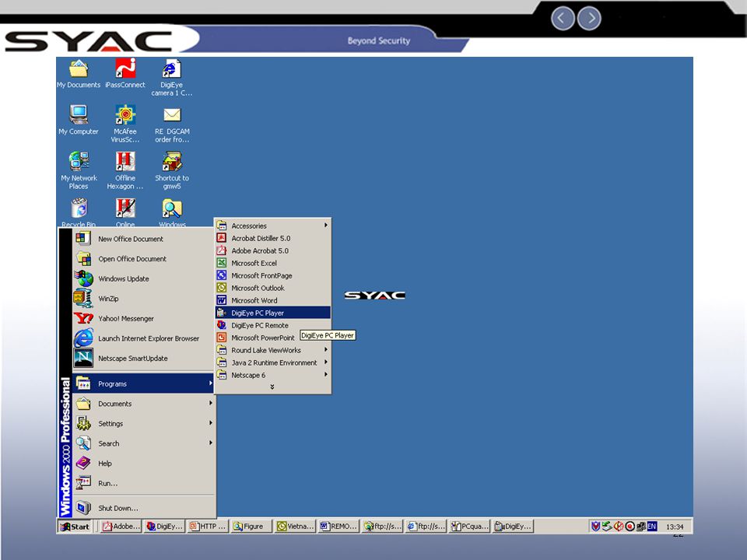Click the My Network Places desktop icon

(79, 170)
